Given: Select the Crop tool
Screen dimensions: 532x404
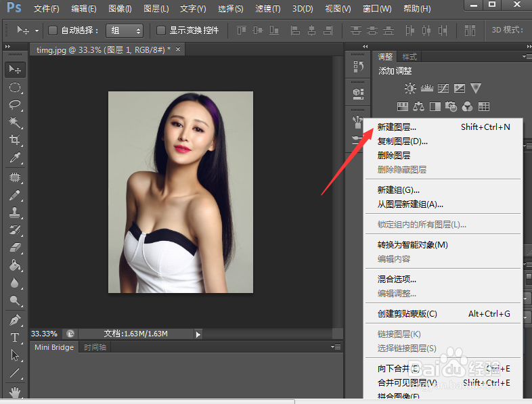Looking at the screenshot, I should 15,140.
